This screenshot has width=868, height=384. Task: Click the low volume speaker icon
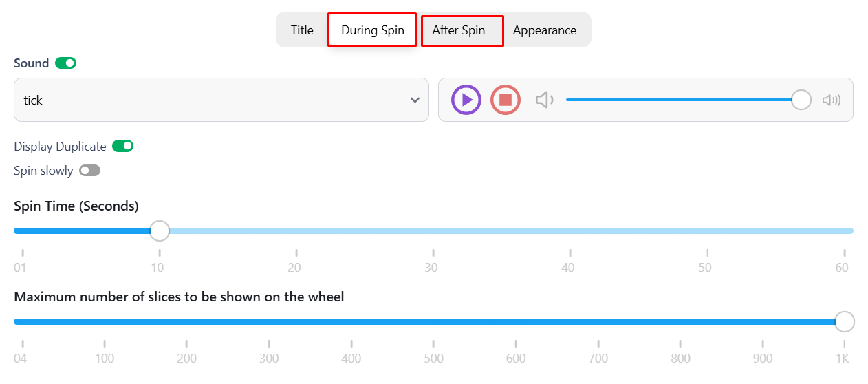click(x=545, y=100)
